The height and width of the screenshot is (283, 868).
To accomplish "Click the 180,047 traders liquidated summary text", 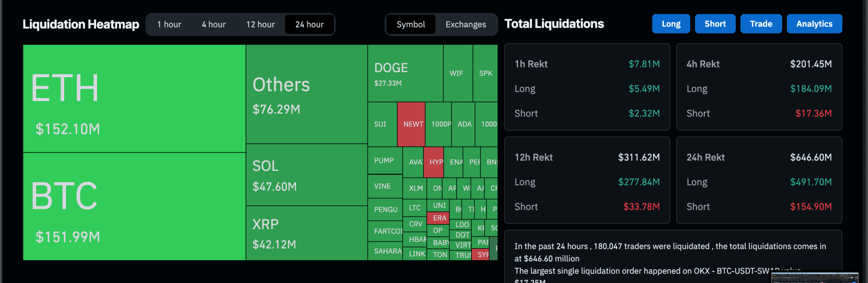I will coord(670,253).
